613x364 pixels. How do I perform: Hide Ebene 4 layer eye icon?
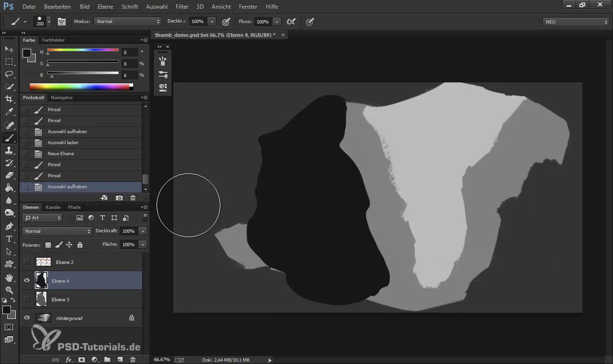[27, 281]
